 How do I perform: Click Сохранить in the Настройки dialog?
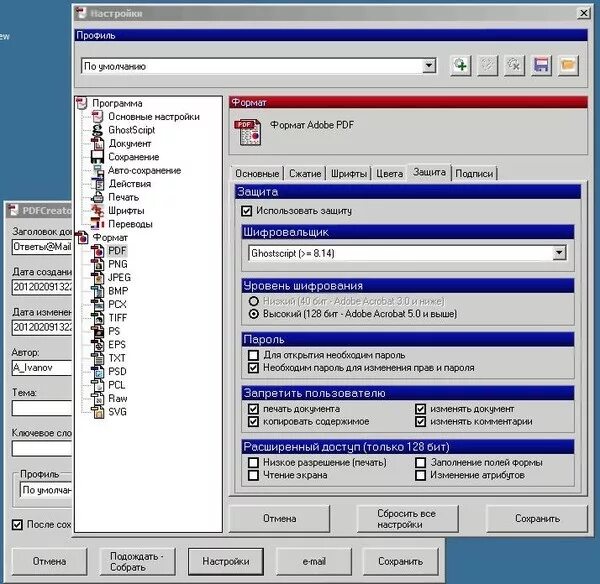coord(537,519)
